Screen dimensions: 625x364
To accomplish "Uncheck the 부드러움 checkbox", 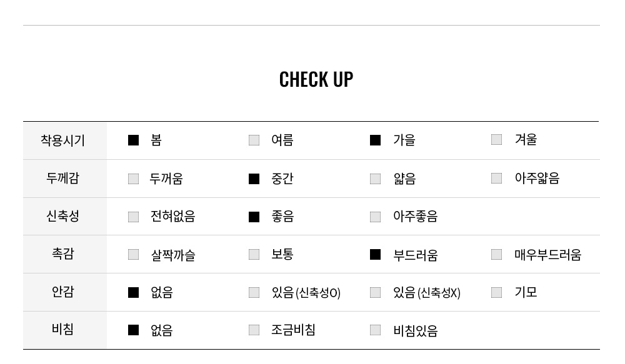I will tap(375, 255).
